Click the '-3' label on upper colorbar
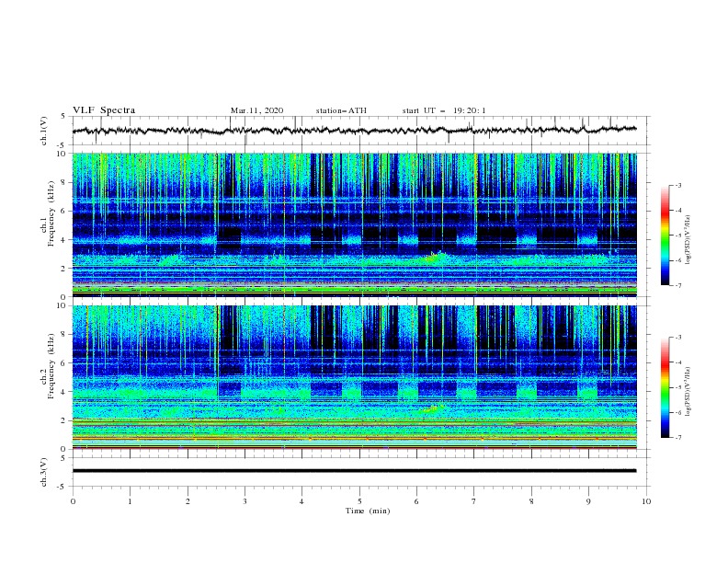Viewport: 728px width, 563px height. [677, 185]
